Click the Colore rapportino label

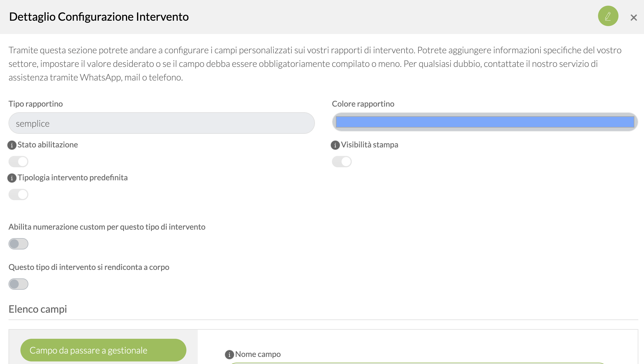tap(363, 104)
